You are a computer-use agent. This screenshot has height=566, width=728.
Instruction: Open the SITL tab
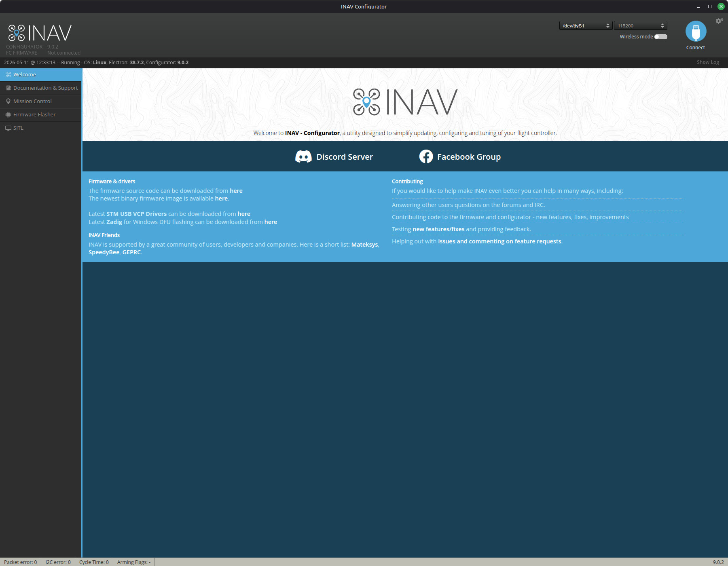(40, 128)
